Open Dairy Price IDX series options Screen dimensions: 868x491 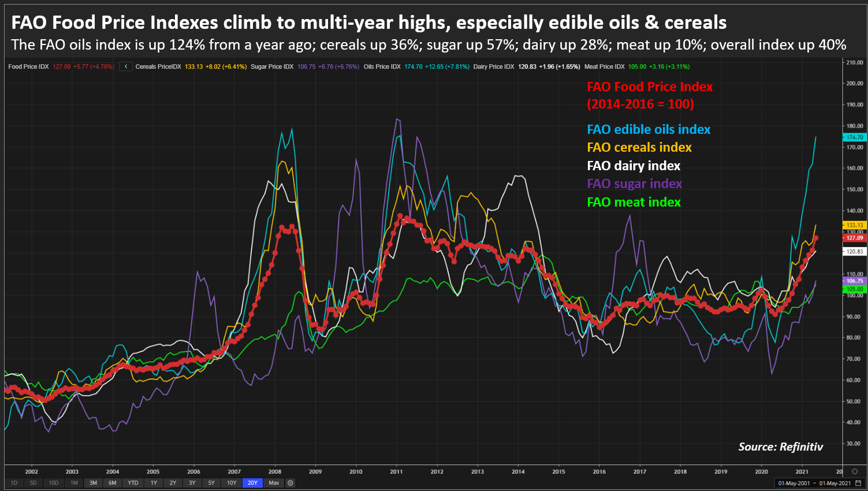pos(493,67)
